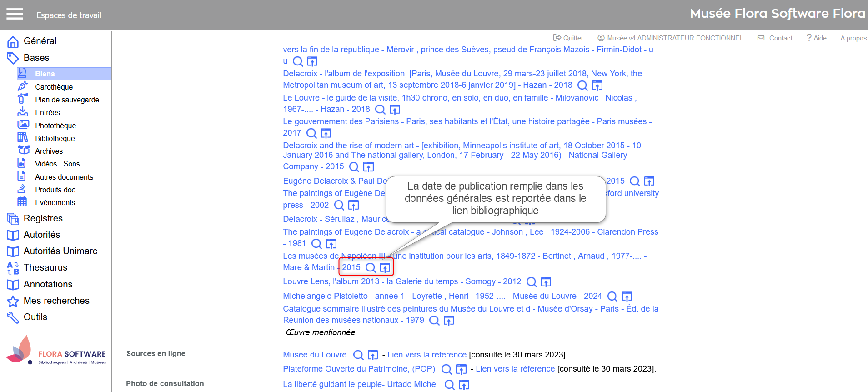Viewport: 868px width, 392px height.
Task: Open Espaces de travail menu
Action: [x=69, y=15]
